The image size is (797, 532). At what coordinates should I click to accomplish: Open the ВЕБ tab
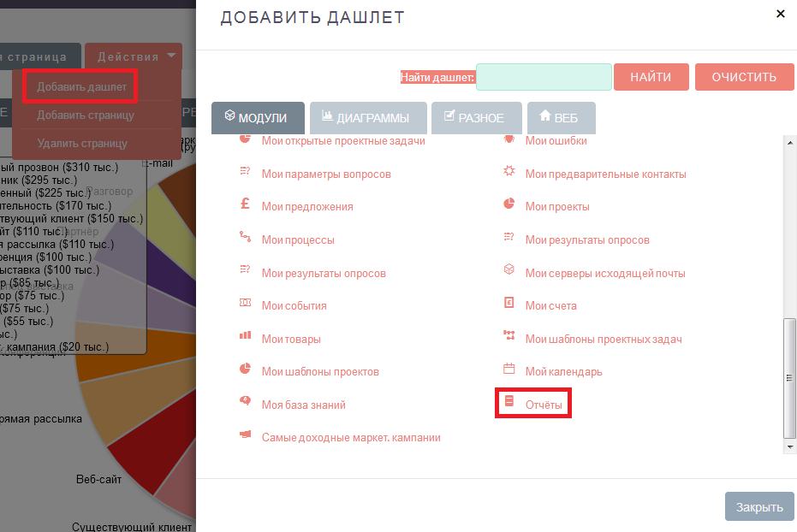(x=562, y=118)
